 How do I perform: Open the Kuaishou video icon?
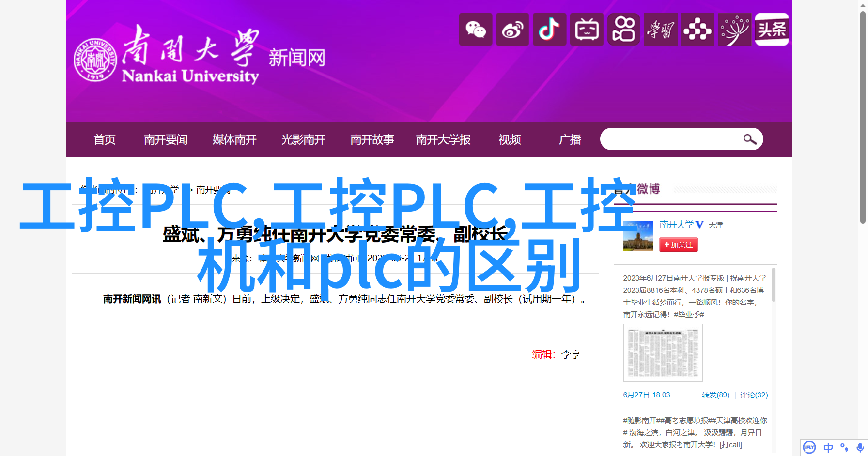623,30
